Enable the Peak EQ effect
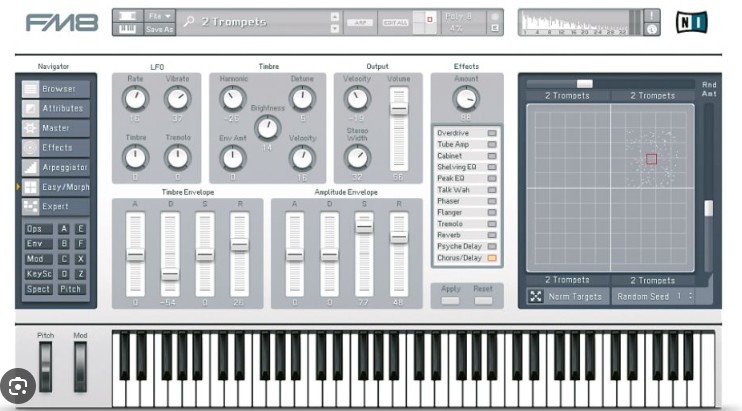 click(x=492, y=179)
